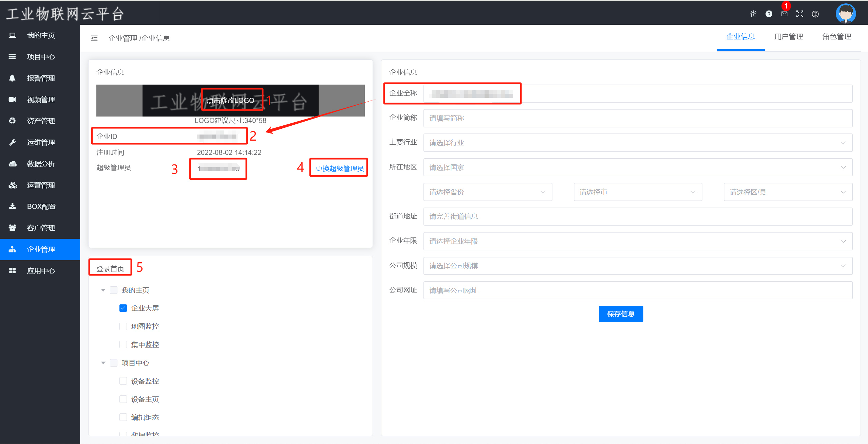
Task: Click the download icon beside BOX配置
Action: click(x=12, y=206)
